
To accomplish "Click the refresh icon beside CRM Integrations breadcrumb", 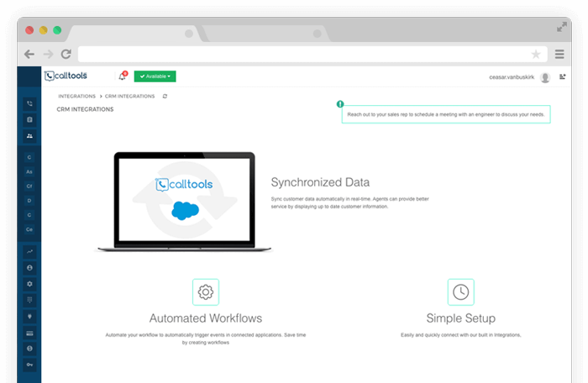I will [x=165, y=97].
